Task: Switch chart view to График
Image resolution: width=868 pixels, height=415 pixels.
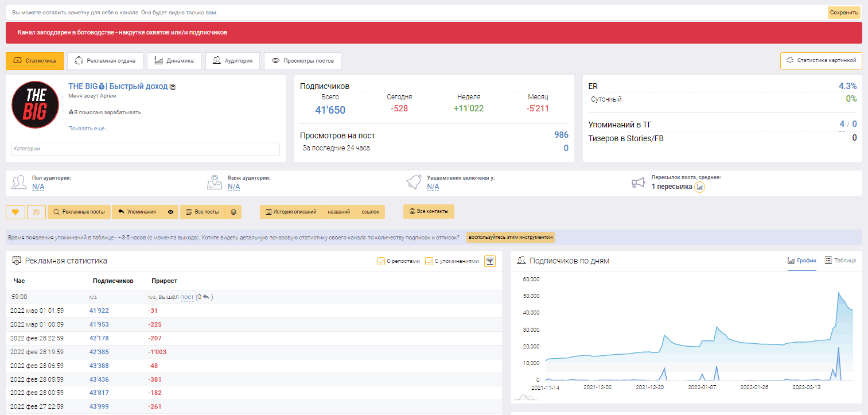Action: [x=802, y=261]
